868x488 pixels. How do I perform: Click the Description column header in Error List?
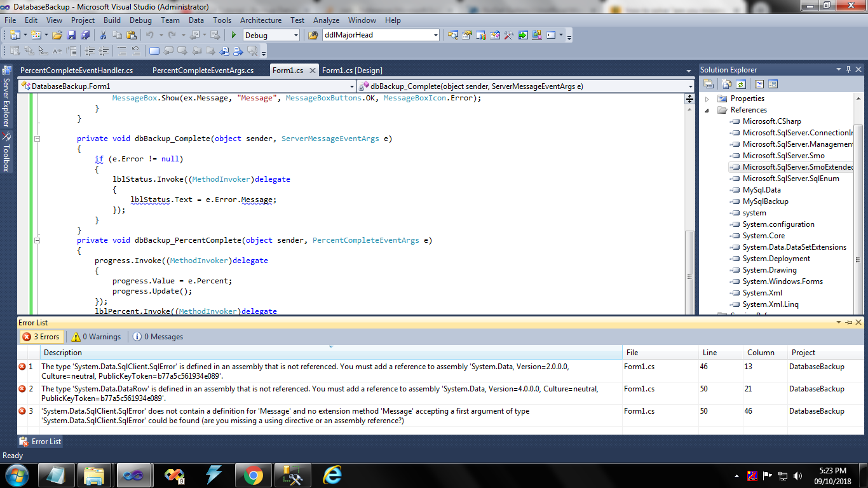(x=62, y=353)
